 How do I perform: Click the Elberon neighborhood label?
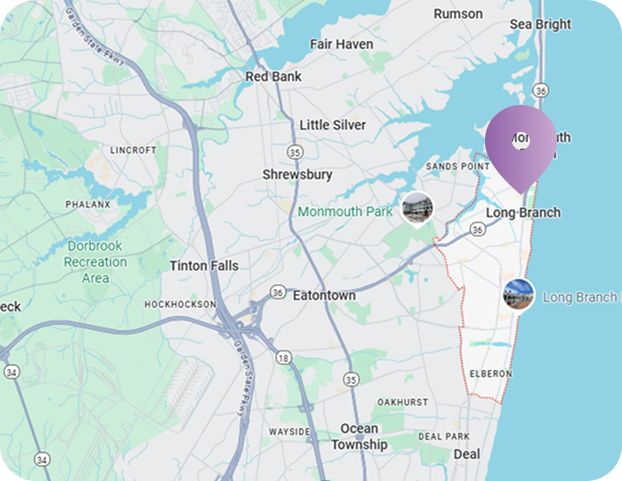(491, 374)
